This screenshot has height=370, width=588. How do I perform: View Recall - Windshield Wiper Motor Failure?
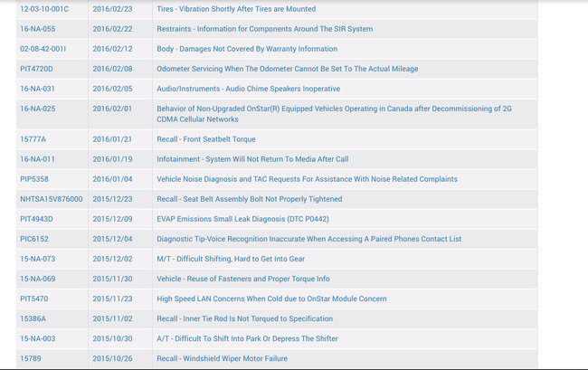pyautogui.click(x=222, y=358)
